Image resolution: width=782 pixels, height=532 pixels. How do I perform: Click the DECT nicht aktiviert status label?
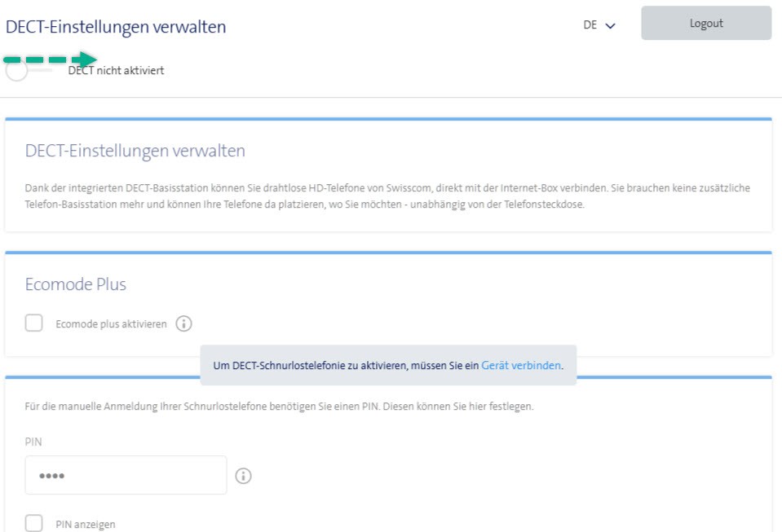[116, 71]
